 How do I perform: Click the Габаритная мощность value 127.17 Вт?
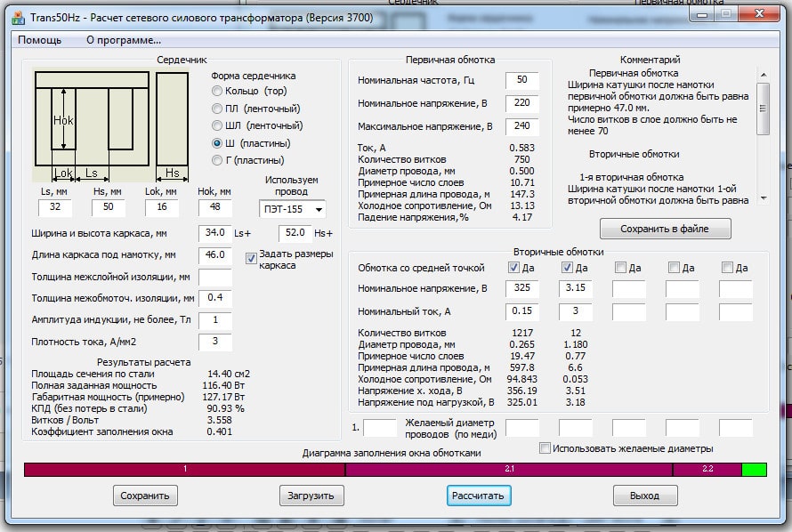(223, 397)
